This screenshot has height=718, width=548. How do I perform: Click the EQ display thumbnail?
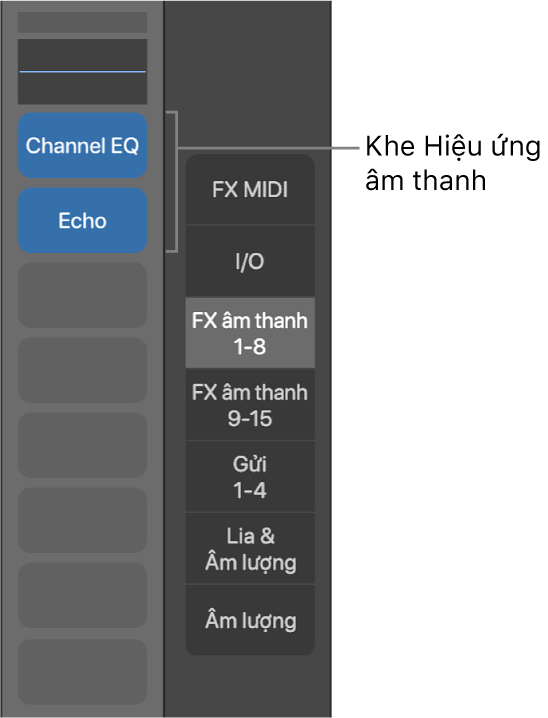82,71
